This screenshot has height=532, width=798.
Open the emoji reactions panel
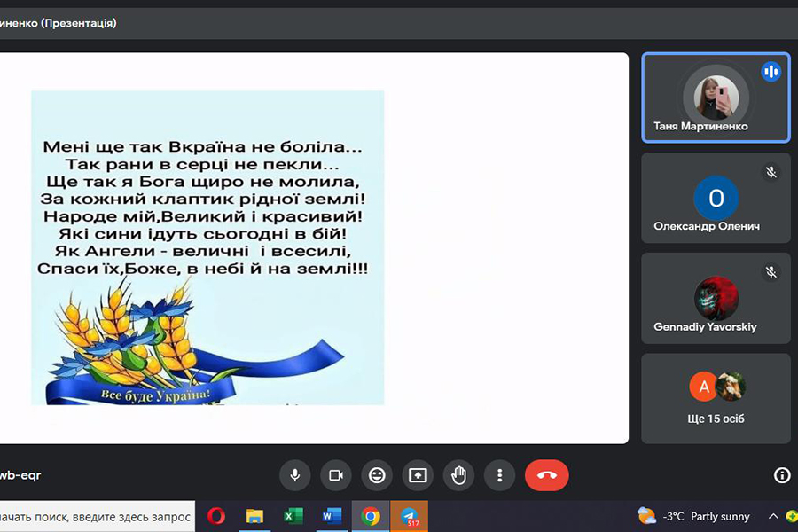tap(377, 475)
